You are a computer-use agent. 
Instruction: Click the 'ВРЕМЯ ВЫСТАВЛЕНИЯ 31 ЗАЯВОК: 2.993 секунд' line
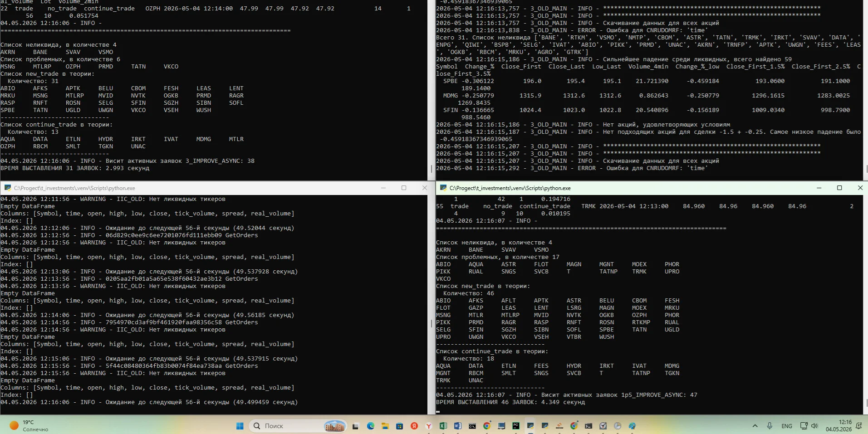click(75, 168)
